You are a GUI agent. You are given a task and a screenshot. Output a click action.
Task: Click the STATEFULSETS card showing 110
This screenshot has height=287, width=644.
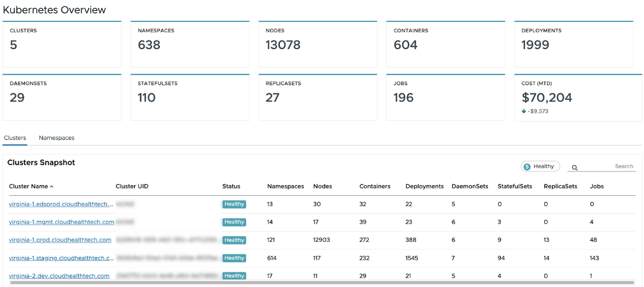(190, 98)
